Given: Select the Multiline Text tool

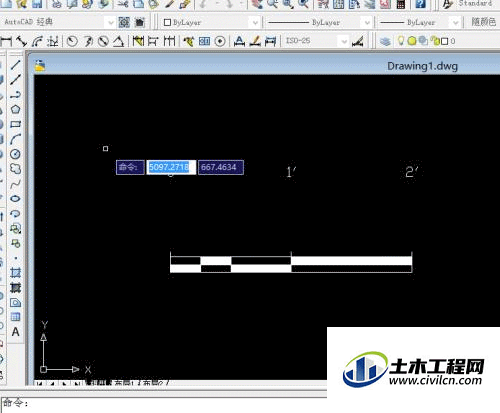Looking at the screenshot, I should [x=15, y=332].
